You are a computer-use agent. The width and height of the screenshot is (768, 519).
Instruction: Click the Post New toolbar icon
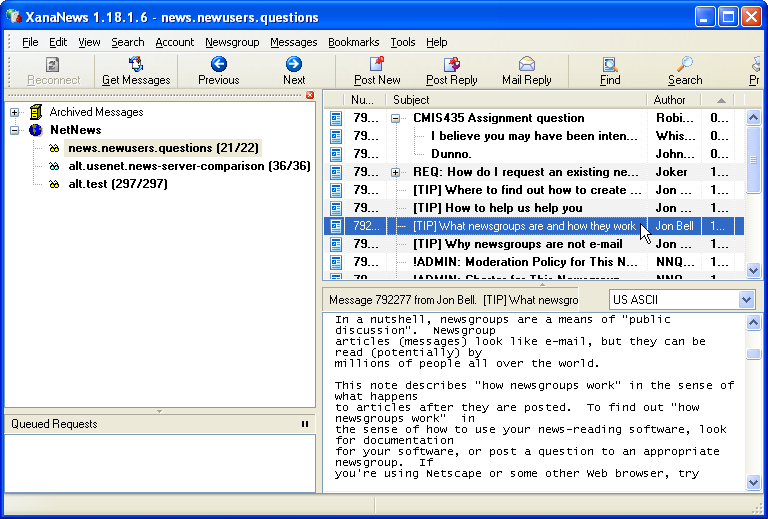pos(377,65)
